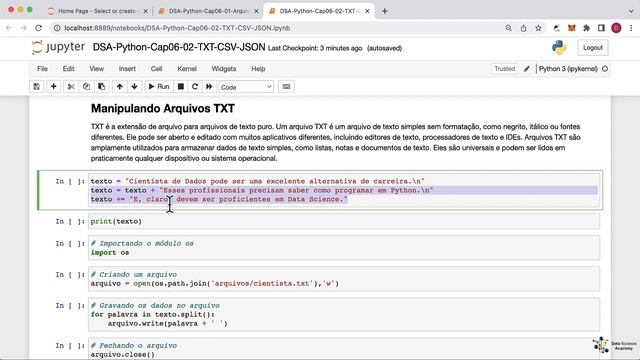Select the print(texto) code cell
Screen dimensions: 640x360
tap(344, 221)
